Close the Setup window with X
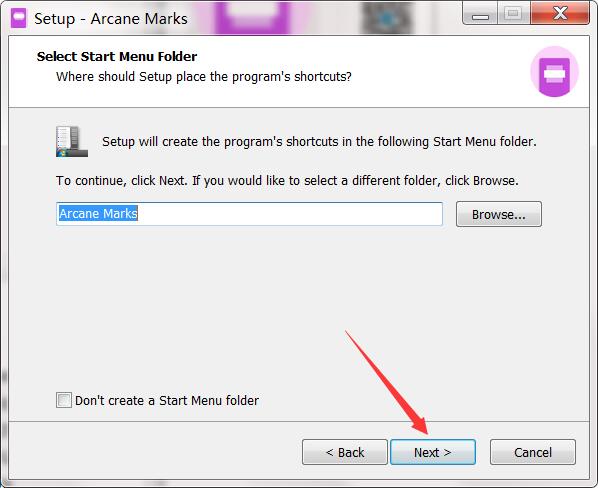598x488 pixels. pos(560,14)
